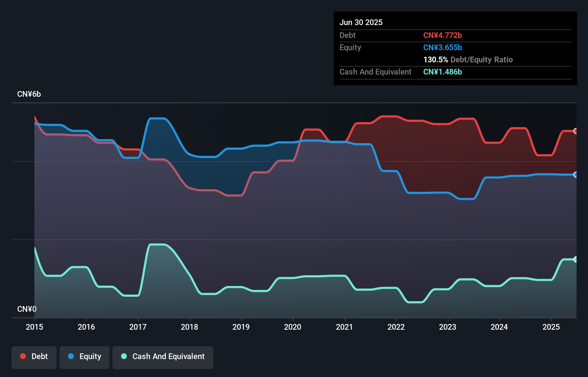Select the white marker on the Debt line endpoint
588x377 pixels.
575,132
